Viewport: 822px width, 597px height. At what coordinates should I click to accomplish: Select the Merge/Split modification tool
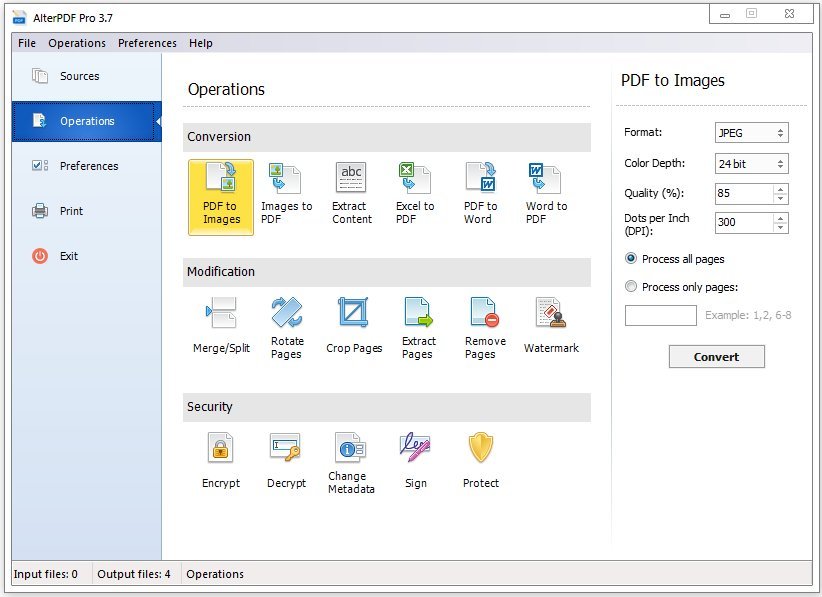221,327
